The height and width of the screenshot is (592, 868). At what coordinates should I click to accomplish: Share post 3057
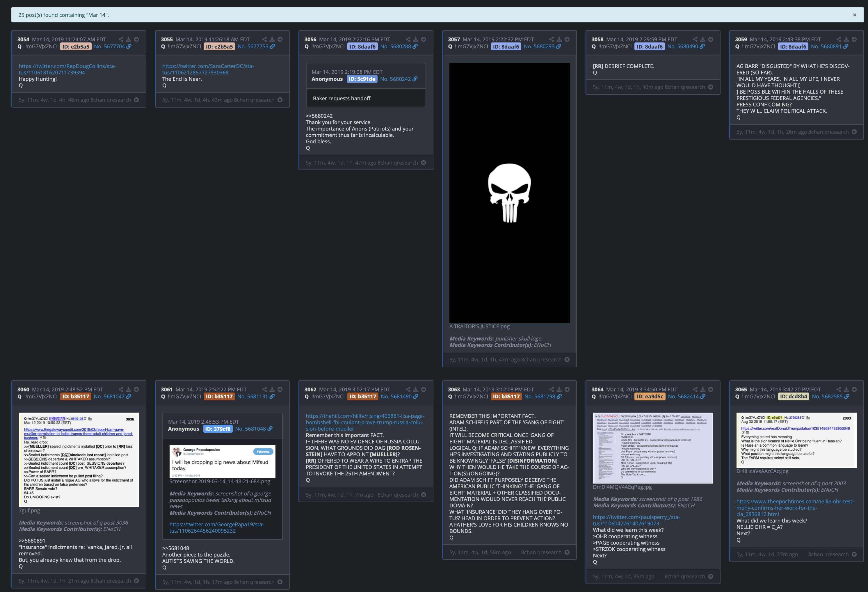[x=551, y=39]
